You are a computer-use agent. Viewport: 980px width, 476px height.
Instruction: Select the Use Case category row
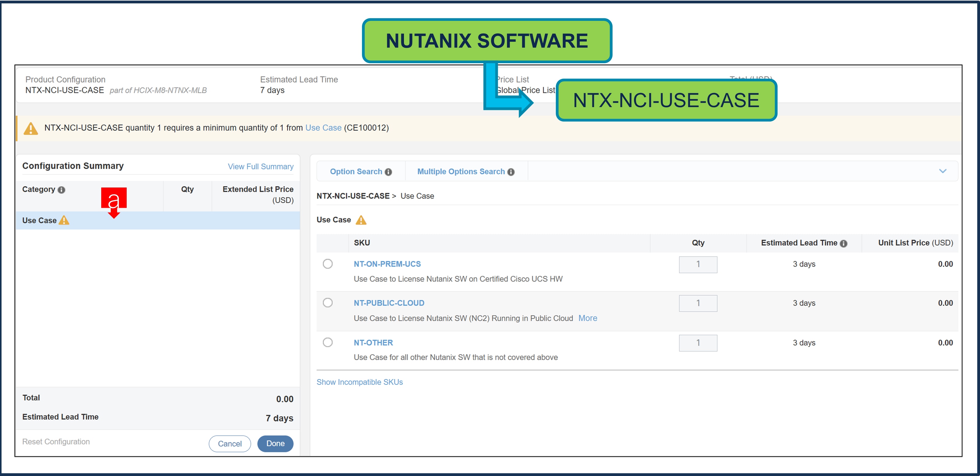158,220
